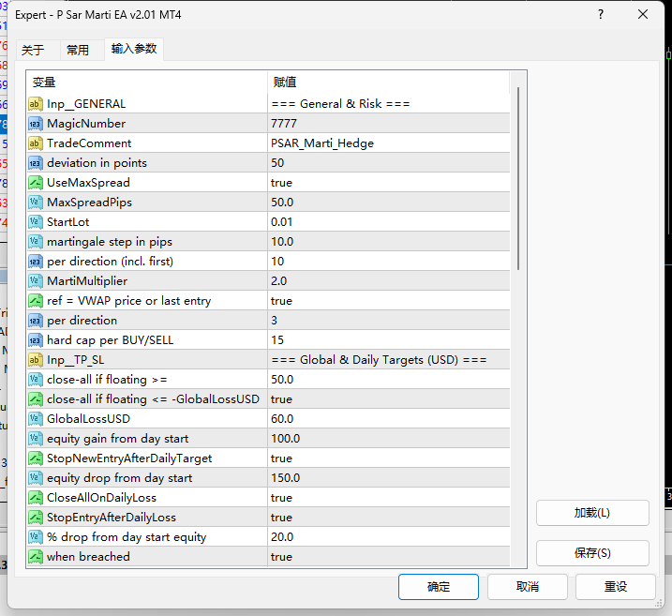
Task: Click the bool icon beside when breached
Action: pyautogui.click(x=36, y=557)
